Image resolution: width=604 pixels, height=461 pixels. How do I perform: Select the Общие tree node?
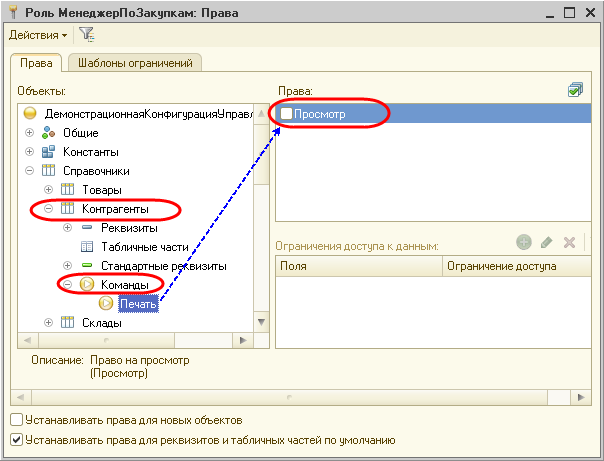coord(81,133)
